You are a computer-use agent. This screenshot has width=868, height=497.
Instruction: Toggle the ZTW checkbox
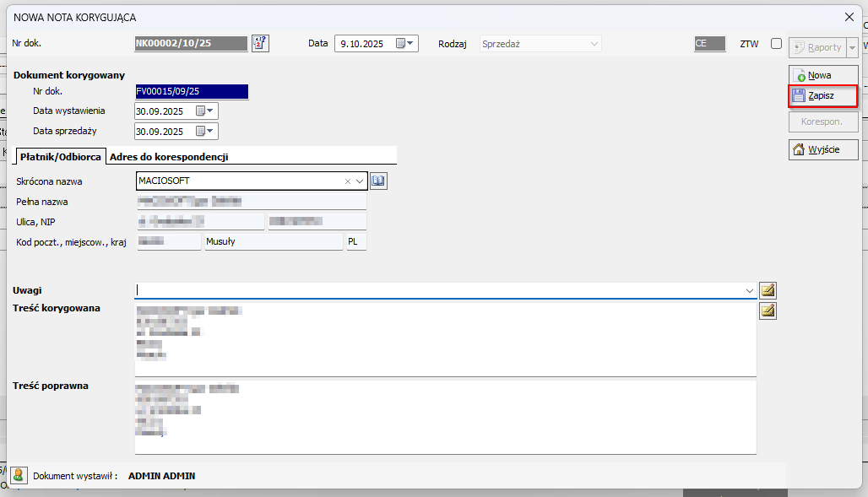[776, 44]
